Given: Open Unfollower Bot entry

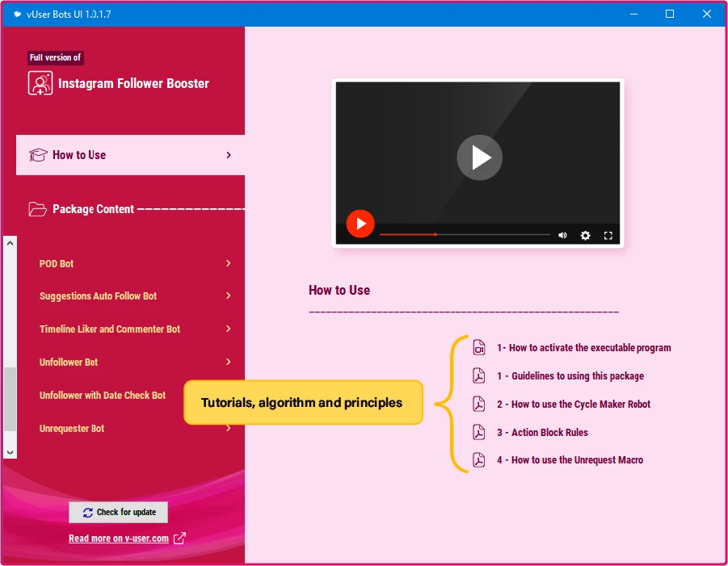Looking at the screenshot, I should point(68,362).
